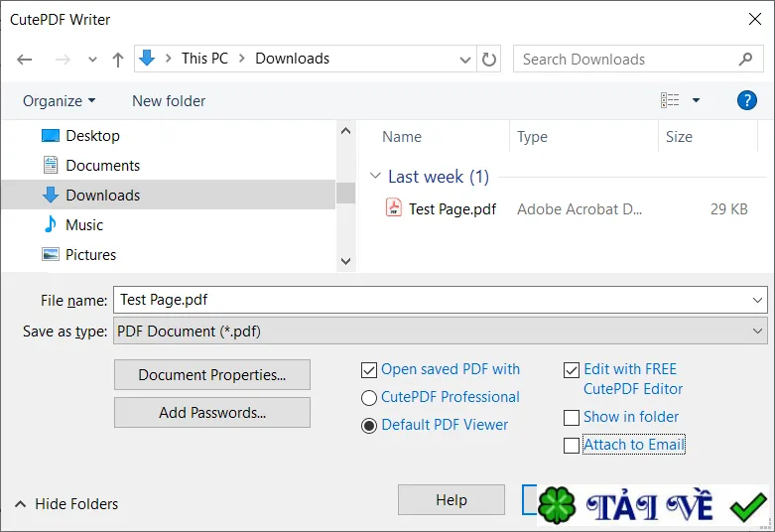
Task: Go up one folder level
Action: click(118, 60)
